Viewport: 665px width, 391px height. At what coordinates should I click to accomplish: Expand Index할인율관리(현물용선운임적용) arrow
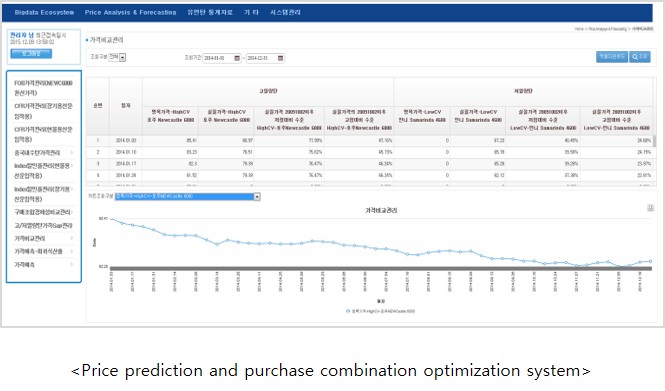[72, 165]
